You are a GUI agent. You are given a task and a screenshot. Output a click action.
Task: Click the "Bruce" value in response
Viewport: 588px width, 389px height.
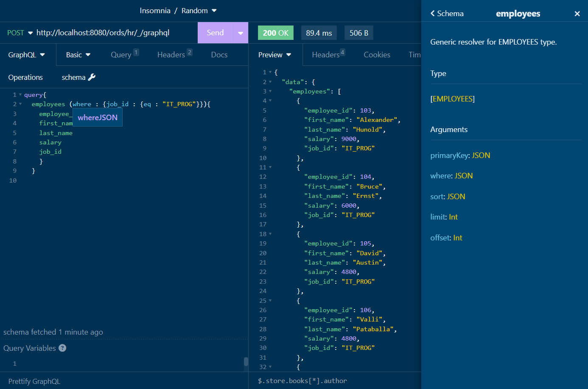[x=369, y=186]
